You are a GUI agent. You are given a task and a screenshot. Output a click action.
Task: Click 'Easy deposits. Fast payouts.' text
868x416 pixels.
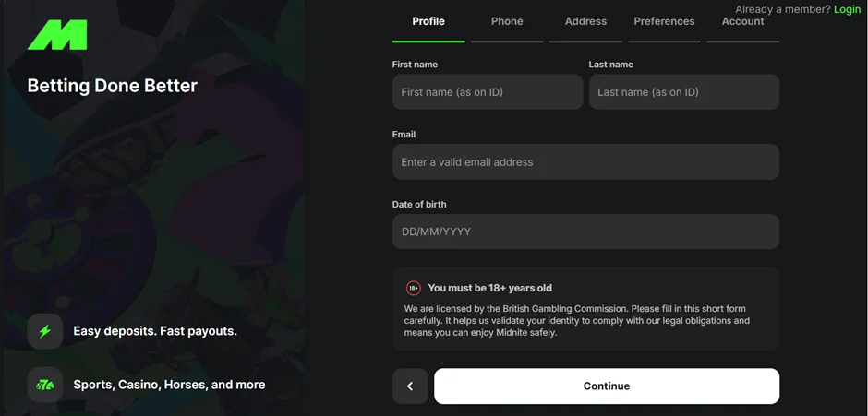coord(155,331)
